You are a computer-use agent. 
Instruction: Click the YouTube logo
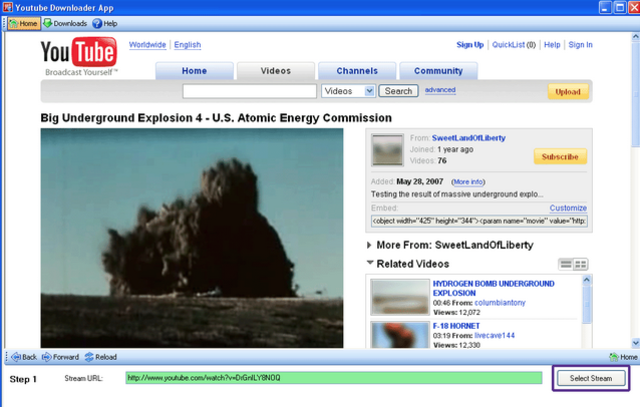(79, 56)
